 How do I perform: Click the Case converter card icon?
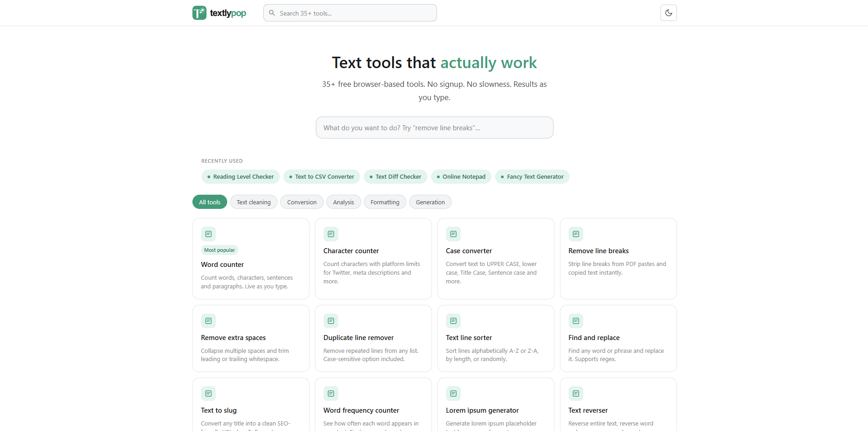pos(453,234)
